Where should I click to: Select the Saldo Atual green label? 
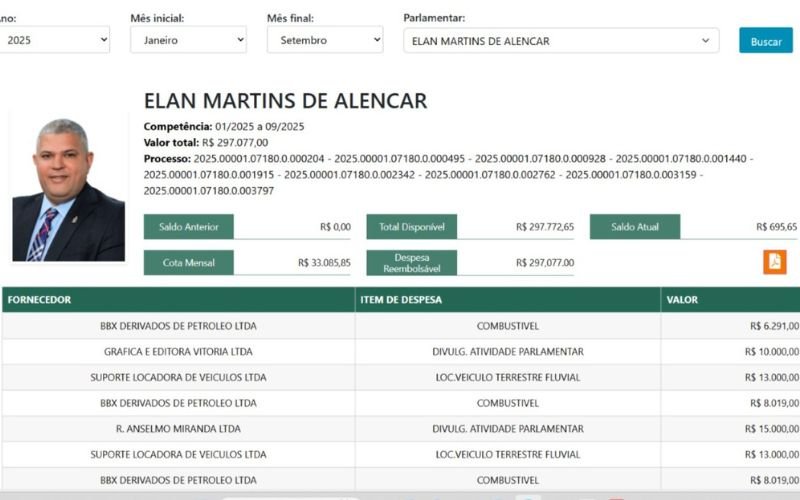pos(634,227)
